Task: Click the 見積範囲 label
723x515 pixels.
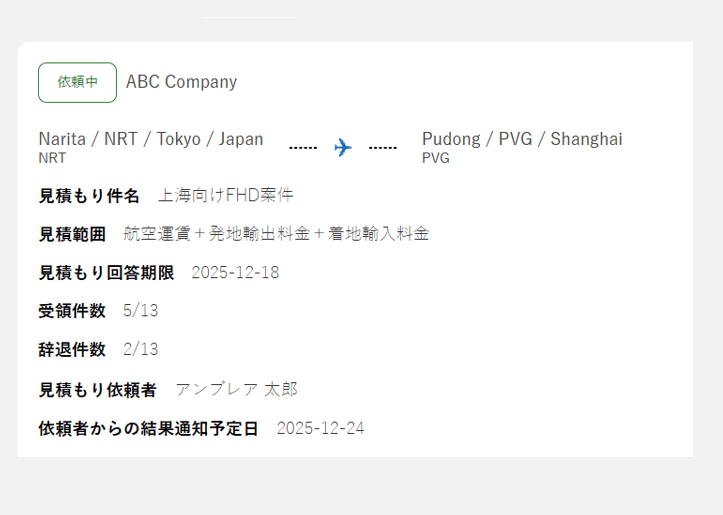Action: pyautogui.click(x=72, y=234)
